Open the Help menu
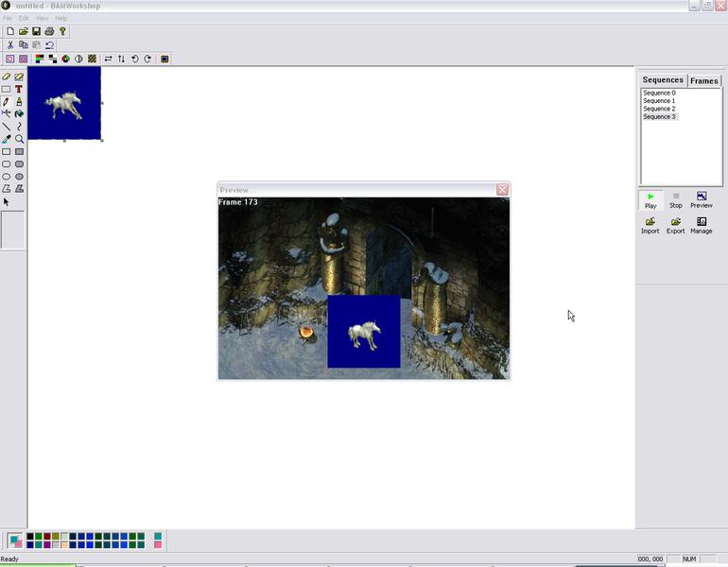Viewport: 728px width, 567px height. [61, 18]
